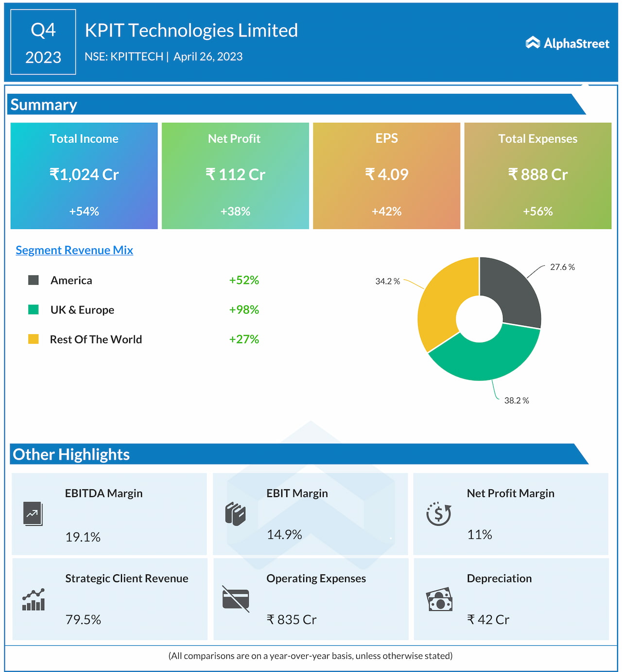Click the Depreciation cash icon
The height and width of the screenshot is (672, 622).
point(439,600)
